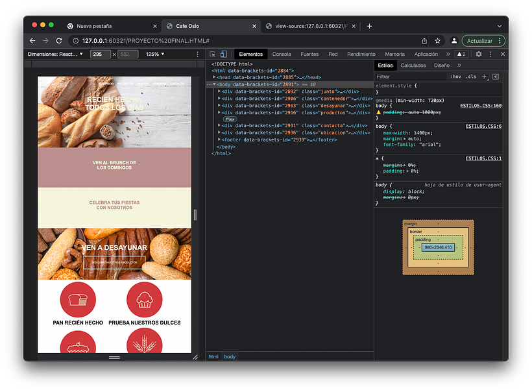532x392 pixels.
Task: Open a new browser tab
Action: tap(370, 26)
